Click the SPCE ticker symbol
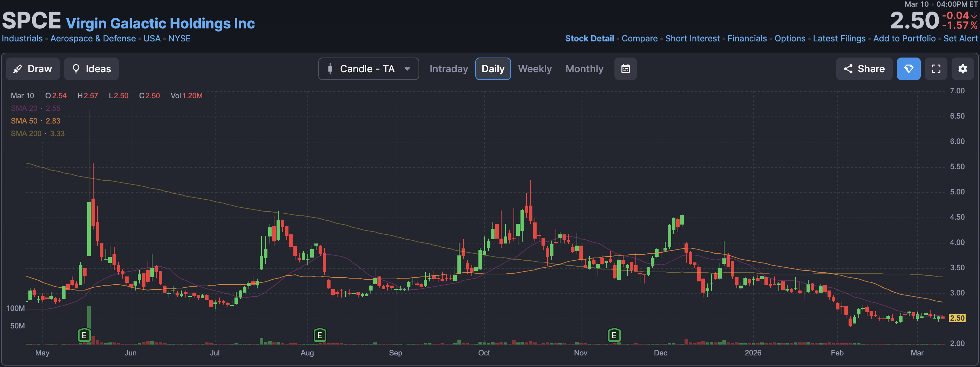 point(32,21)
